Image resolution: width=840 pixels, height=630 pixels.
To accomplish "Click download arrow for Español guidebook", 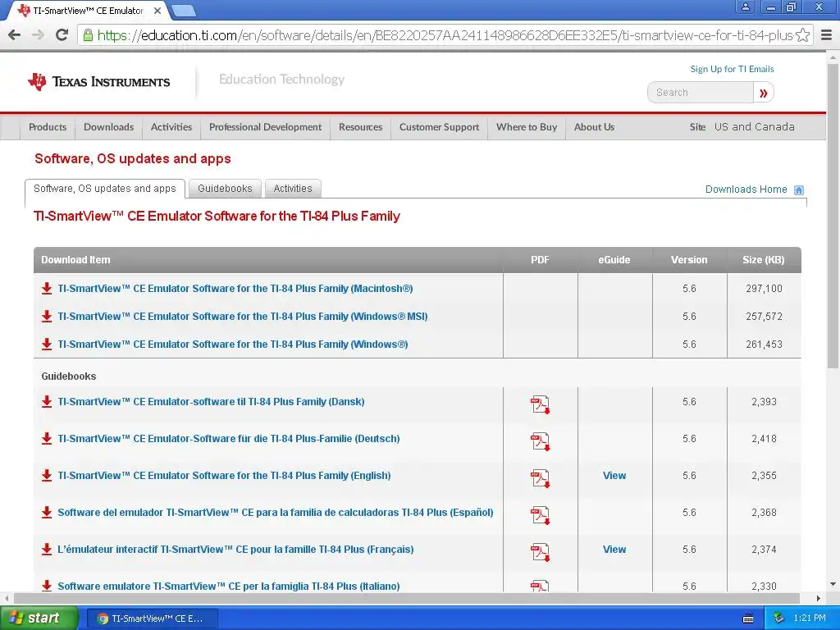I will (47, 512).
